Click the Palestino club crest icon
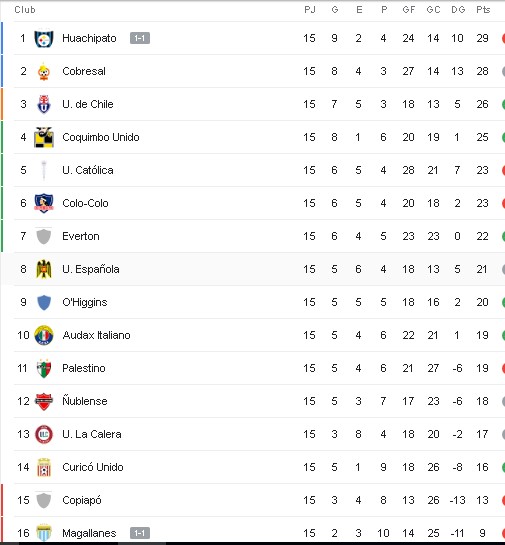Viewport: 505px width, 545px height. [x=44, y=368]
